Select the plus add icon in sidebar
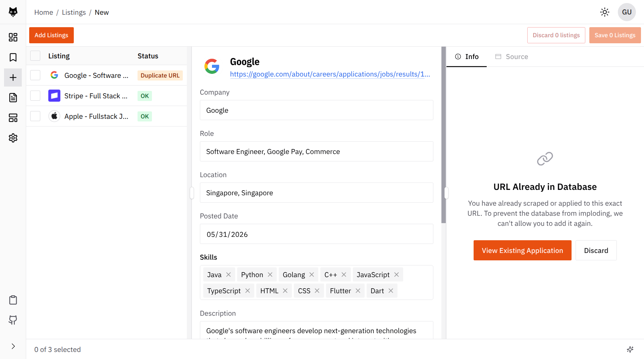This screenshot has width=644, height=359. [x=13, y=78]
